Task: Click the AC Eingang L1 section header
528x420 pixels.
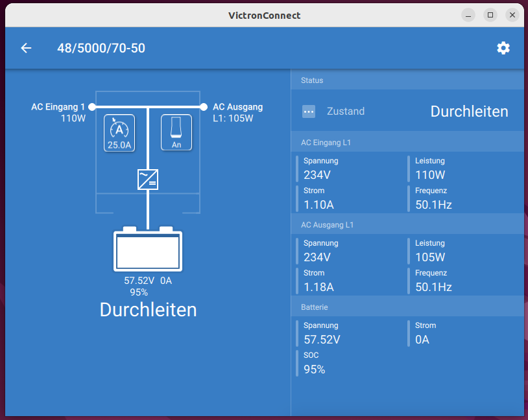Action: pos(407,143)
